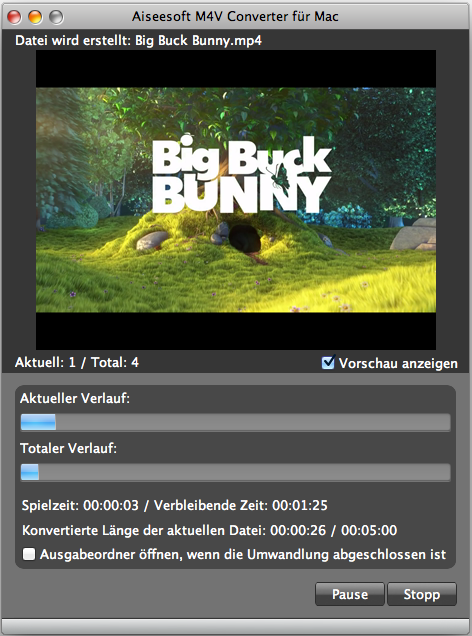Click the Aktueller Verlauf progress bar
This screenshot has height=636, width=472.
tap(235, 422)
